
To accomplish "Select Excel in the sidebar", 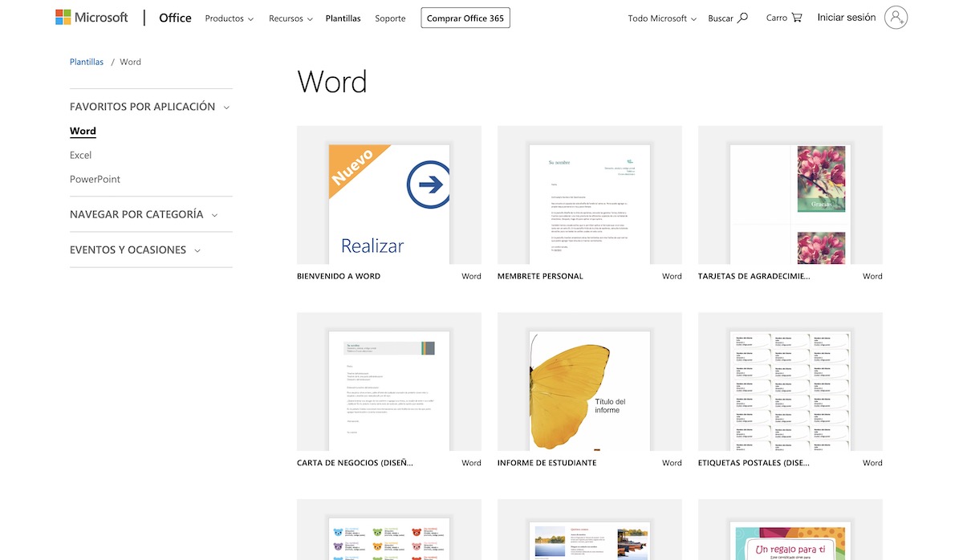I will pyautogui.click(x=80, y=155).
